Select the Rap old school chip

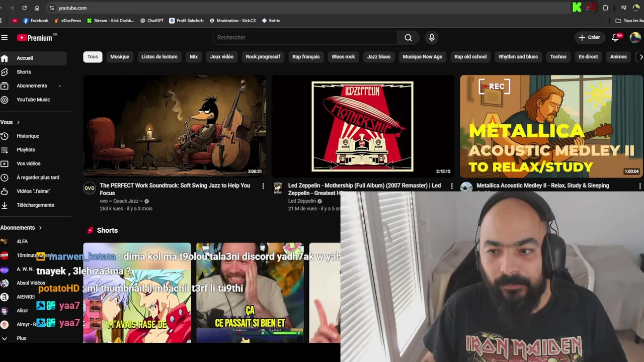tap(470, 57)
